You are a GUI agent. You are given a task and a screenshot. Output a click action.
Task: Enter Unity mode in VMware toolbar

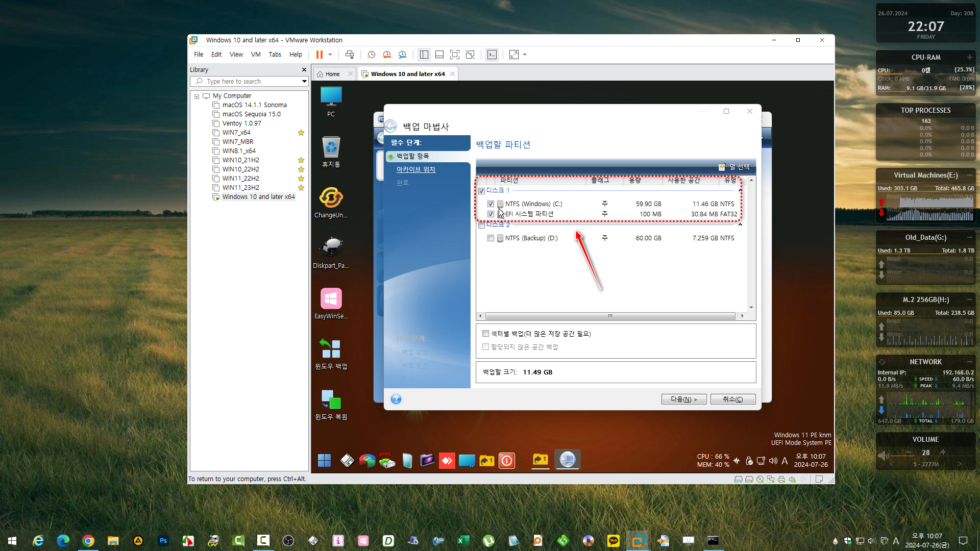470,55
